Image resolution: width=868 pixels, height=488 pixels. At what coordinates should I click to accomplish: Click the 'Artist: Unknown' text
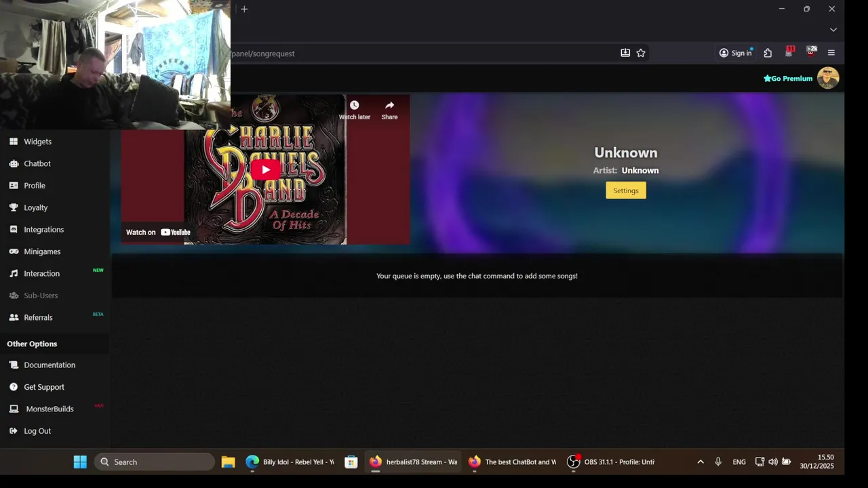626,171
